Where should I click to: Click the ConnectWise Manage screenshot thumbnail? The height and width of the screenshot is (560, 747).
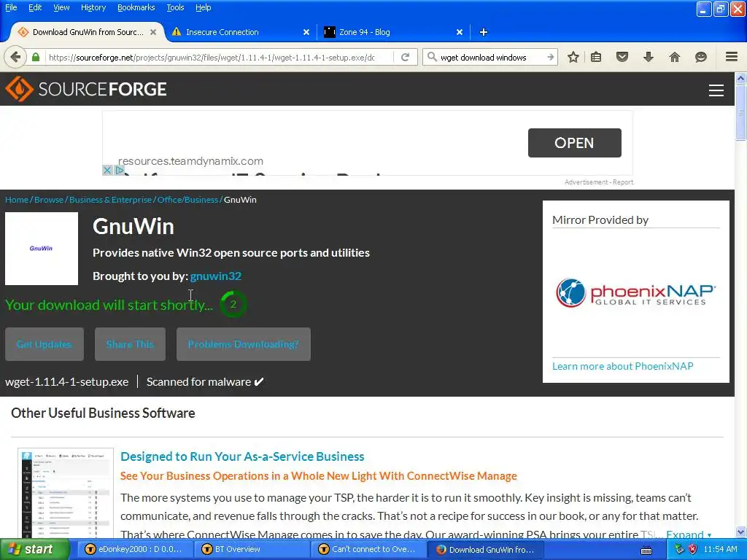66,494
